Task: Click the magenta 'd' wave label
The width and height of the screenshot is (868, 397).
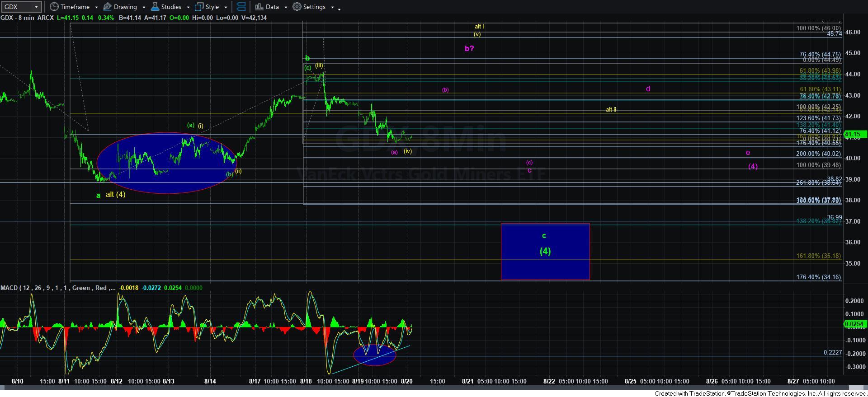Action: tap(648, 89)
